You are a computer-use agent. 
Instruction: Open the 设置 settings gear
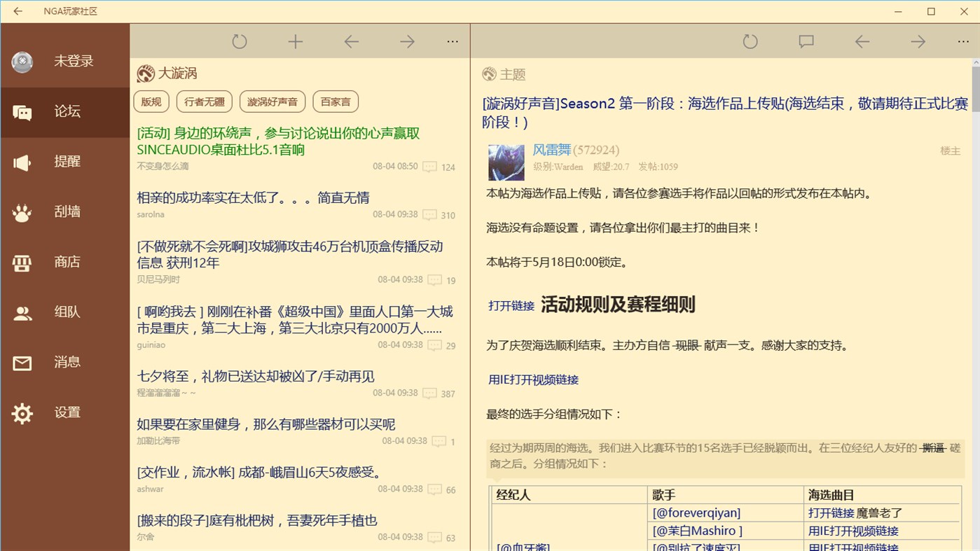65,412
